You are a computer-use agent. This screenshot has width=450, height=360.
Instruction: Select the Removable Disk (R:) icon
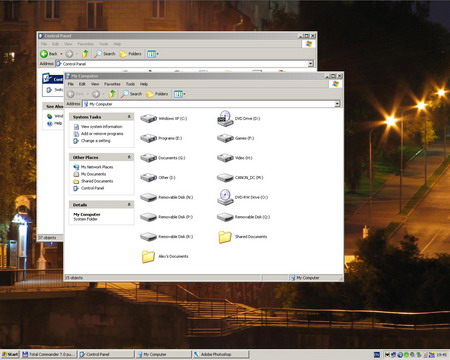click(x=148, y=237)
